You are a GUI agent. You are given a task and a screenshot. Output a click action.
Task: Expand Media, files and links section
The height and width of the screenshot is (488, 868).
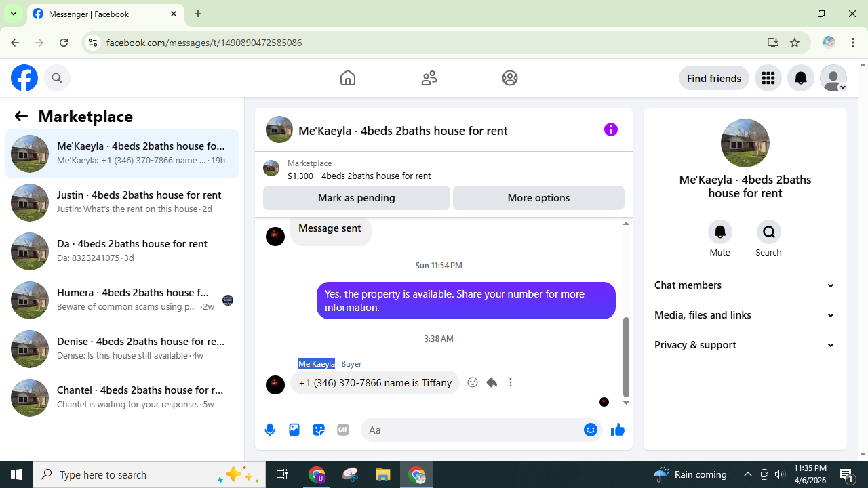point(745,315)
